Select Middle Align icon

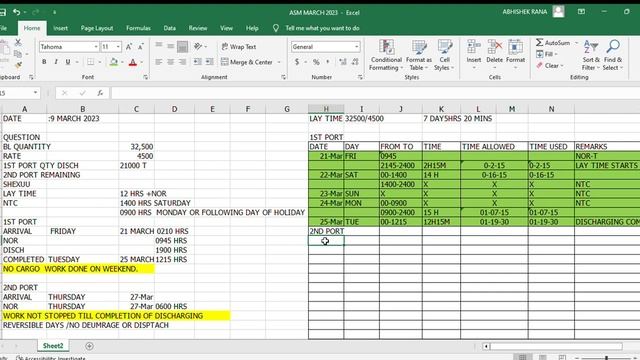tap(171, 46)
